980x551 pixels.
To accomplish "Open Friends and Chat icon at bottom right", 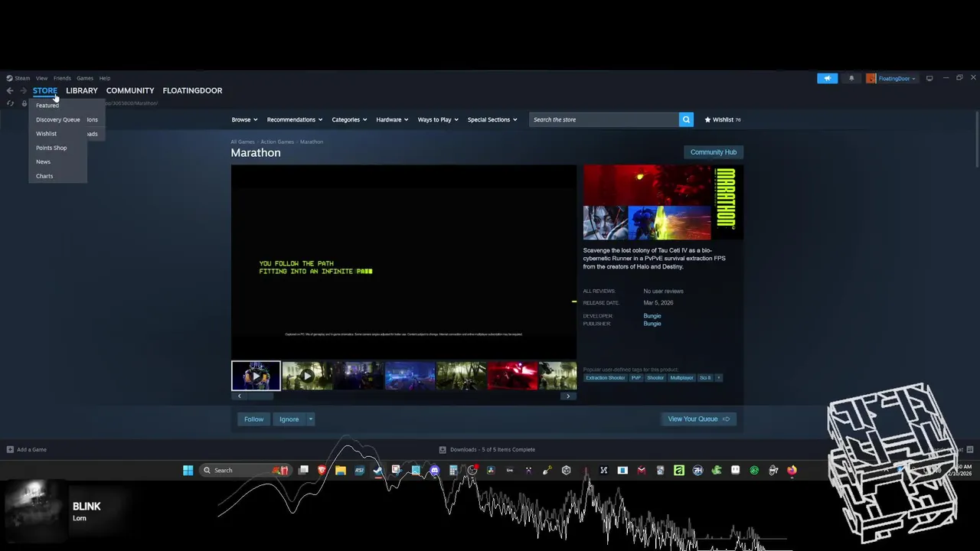I will [970, 449].
